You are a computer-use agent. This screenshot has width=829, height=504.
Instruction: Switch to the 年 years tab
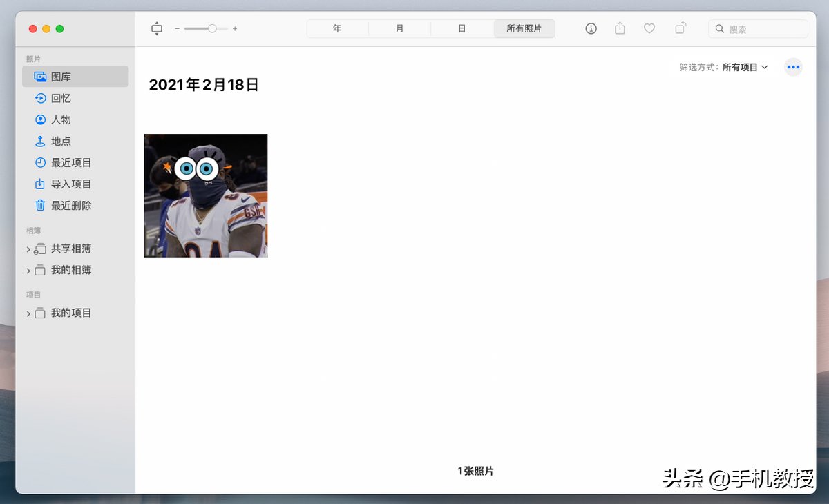[x=337, y=28]
